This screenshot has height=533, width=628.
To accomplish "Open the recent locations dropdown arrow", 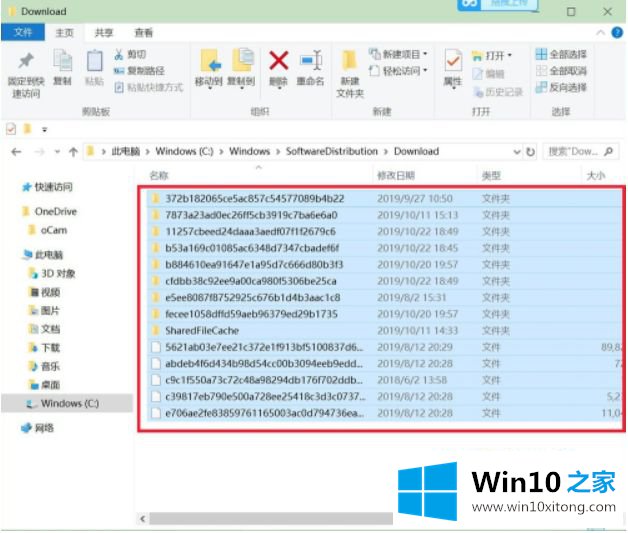I will [x=57, y=152].
